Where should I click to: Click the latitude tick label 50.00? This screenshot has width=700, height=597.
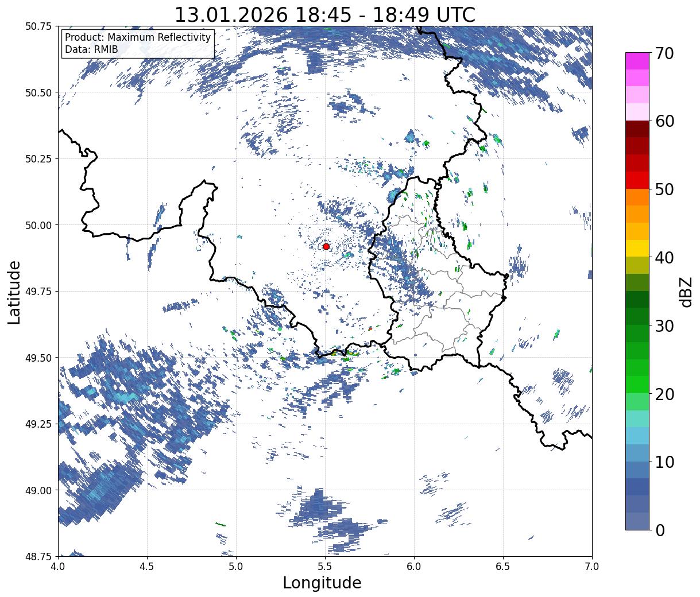click(x=38, y=225)
